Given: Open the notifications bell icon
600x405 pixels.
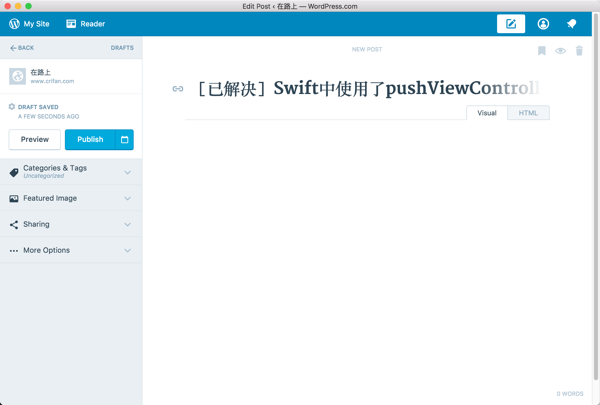Looking at the screenshot, I should 571,24.
